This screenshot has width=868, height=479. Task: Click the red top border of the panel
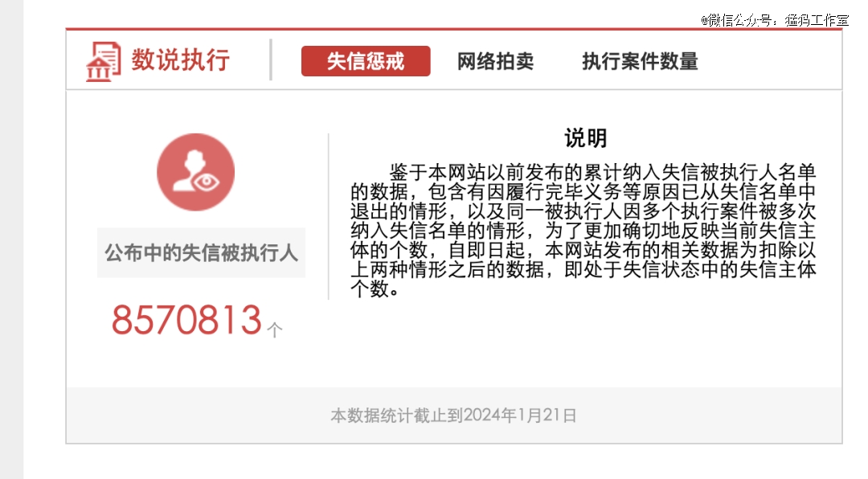point(454,29)
